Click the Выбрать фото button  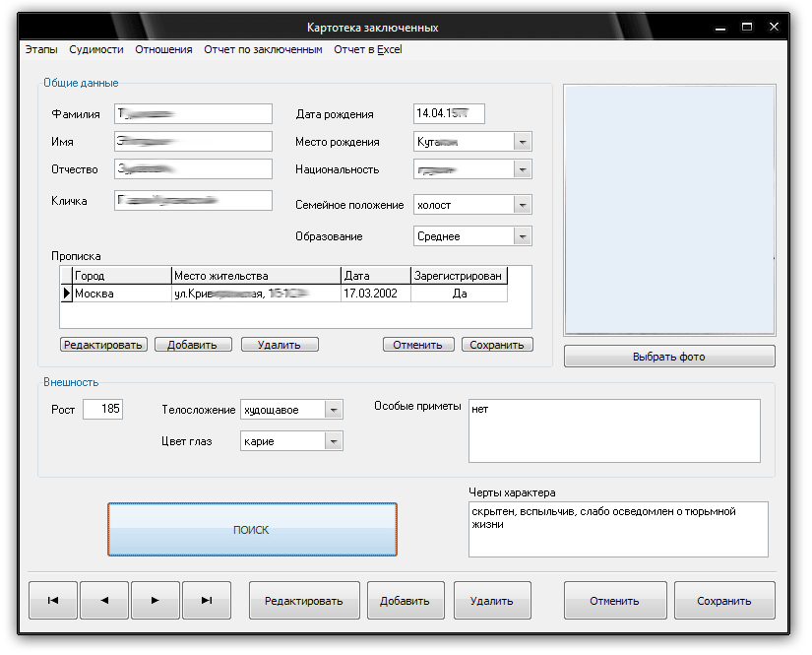pyautogui.click(x=669, y=357)
